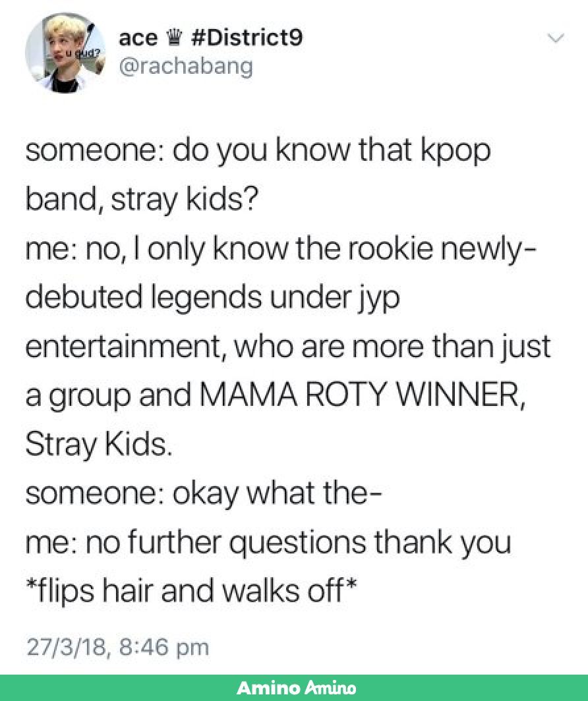Click the display name "ace"
This screenshot has height=701, width=588.
point(138,38)
